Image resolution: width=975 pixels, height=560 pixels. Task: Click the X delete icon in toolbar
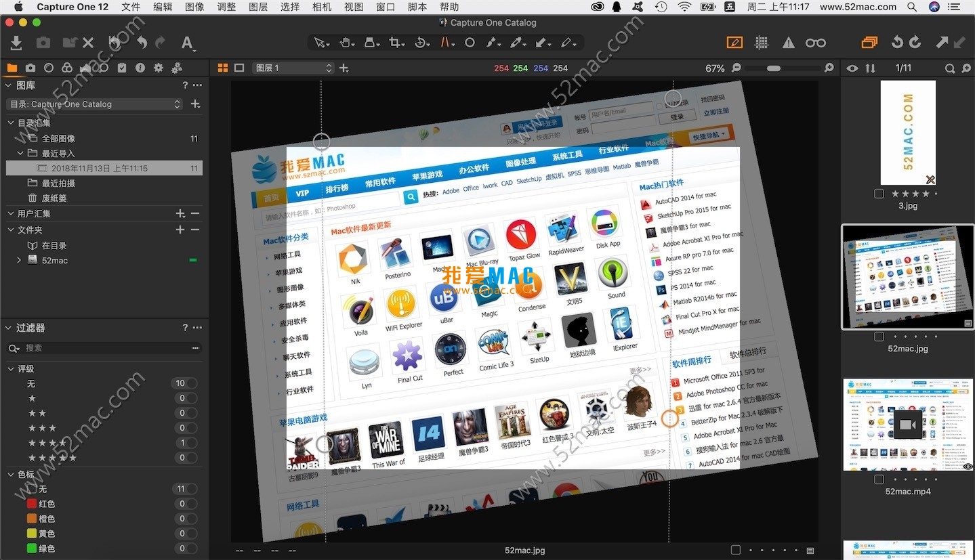(88, 43)
